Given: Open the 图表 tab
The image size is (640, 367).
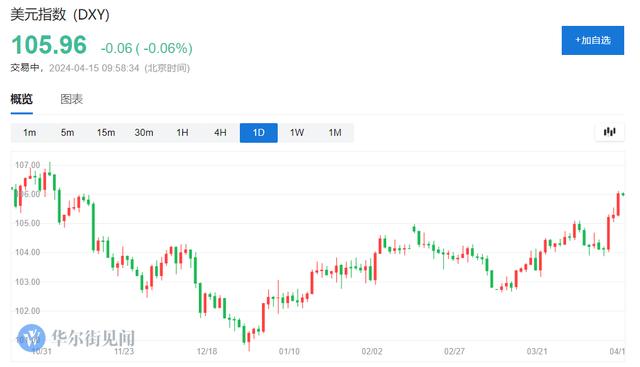Looking at the screenshot, I should point(71,99).
